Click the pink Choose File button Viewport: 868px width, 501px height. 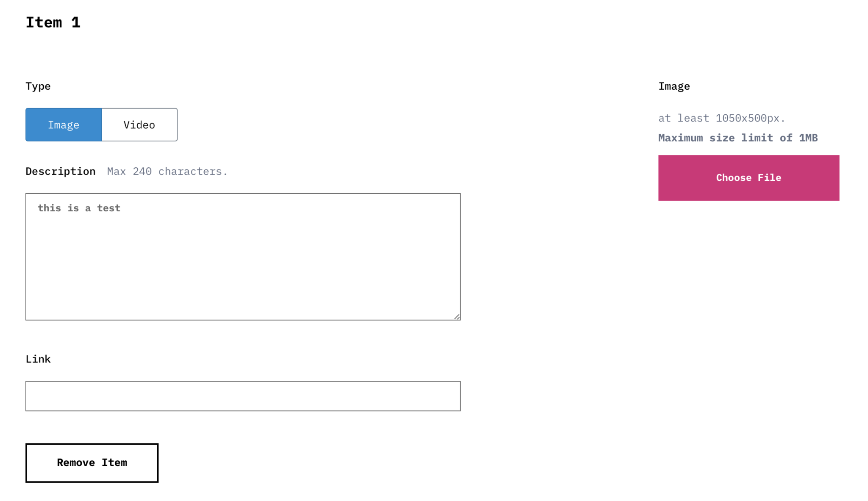tap(748, 178)
